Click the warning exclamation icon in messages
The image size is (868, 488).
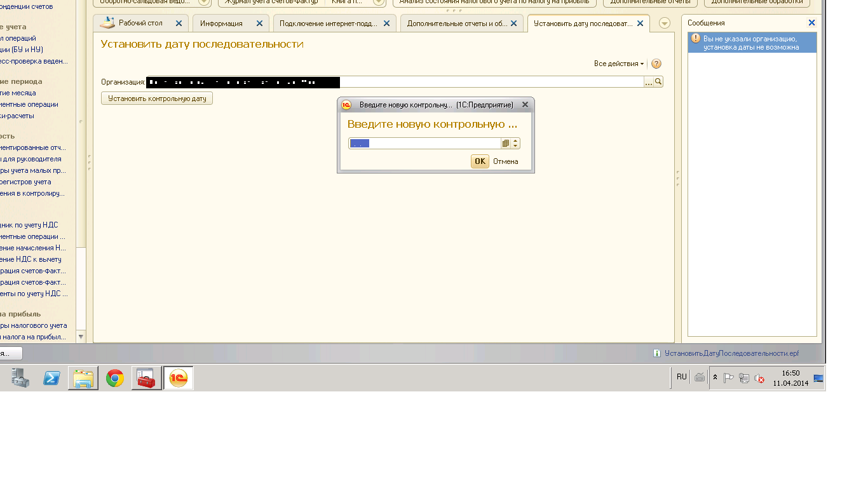coord(695,39)
